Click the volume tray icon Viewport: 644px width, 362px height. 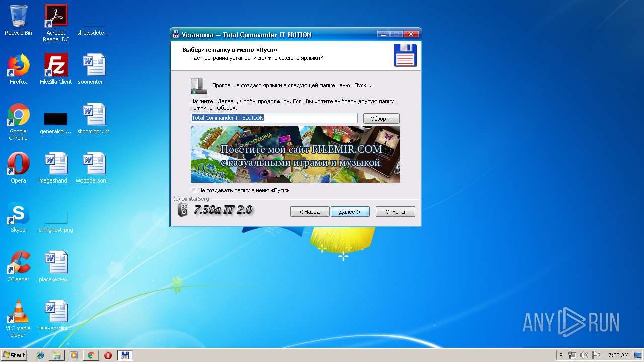(x=584, y=355)
